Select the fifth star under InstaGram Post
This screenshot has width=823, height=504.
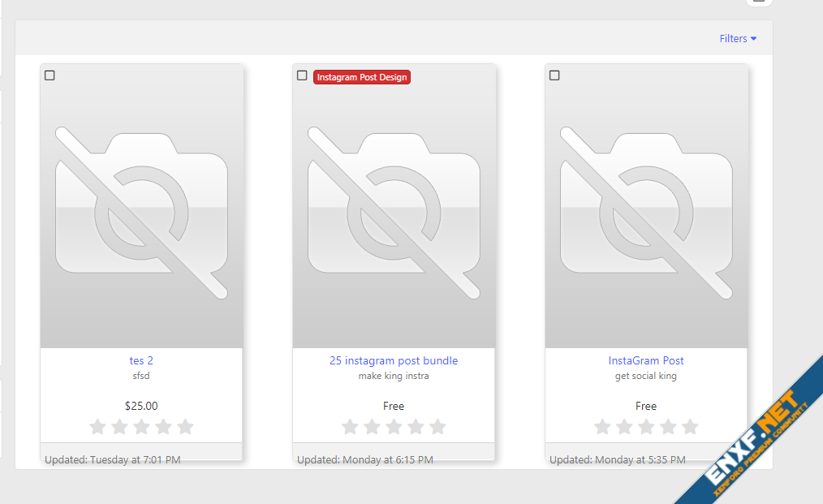pyautogui.click(x=690, y=426)
